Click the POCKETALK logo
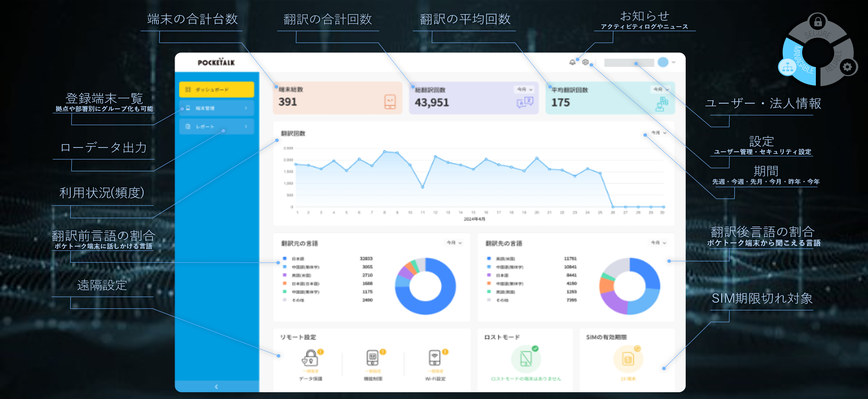 point(216,62)
